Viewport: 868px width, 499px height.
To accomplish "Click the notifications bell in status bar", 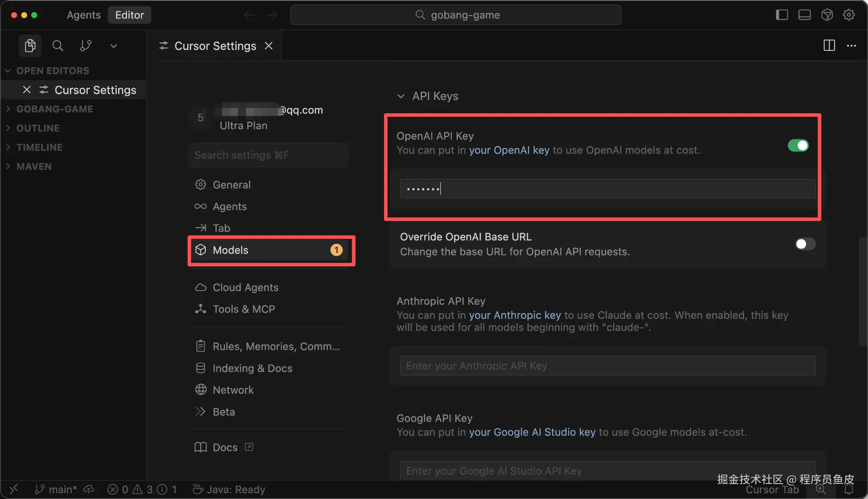I will [x=849, y=489].
